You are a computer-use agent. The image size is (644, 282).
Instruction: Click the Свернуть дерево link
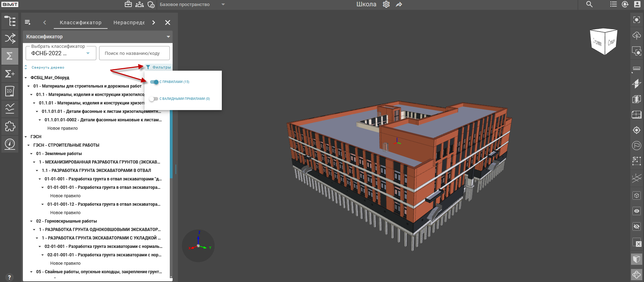click(x=47, y=68)
